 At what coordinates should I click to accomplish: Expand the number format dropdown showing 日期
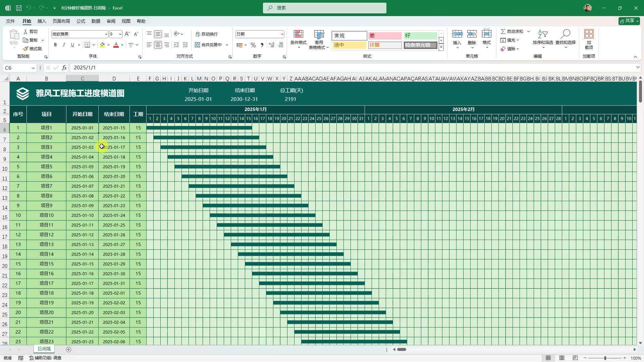coord(282,34)
